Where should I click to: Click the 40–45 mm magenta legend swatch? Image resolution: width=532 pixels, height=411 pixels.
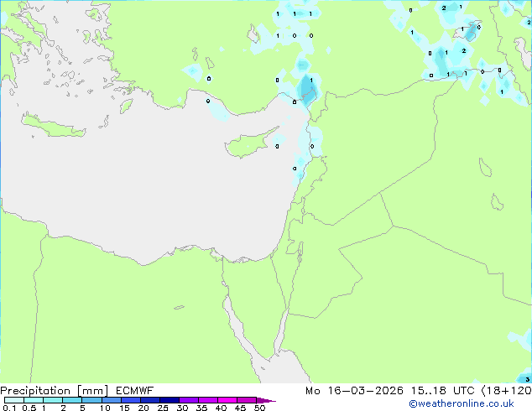pos(227,400)
